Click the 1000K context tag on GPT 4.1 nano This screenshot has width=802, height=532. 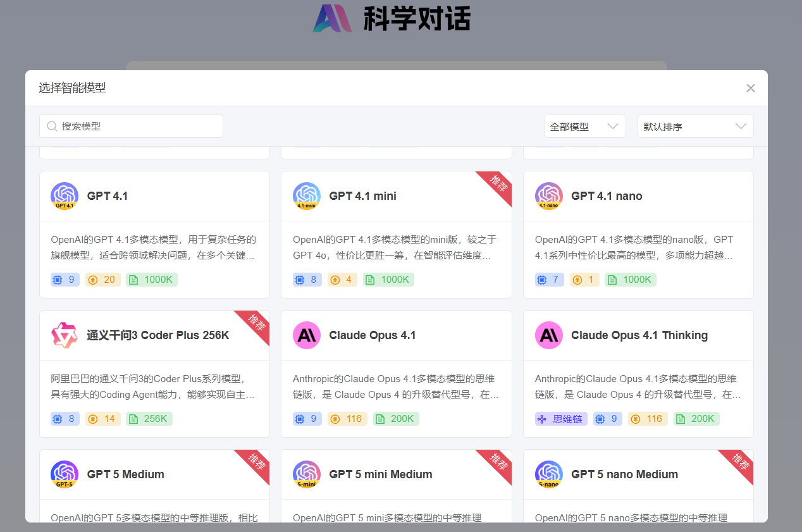click(x=631, y=280)
